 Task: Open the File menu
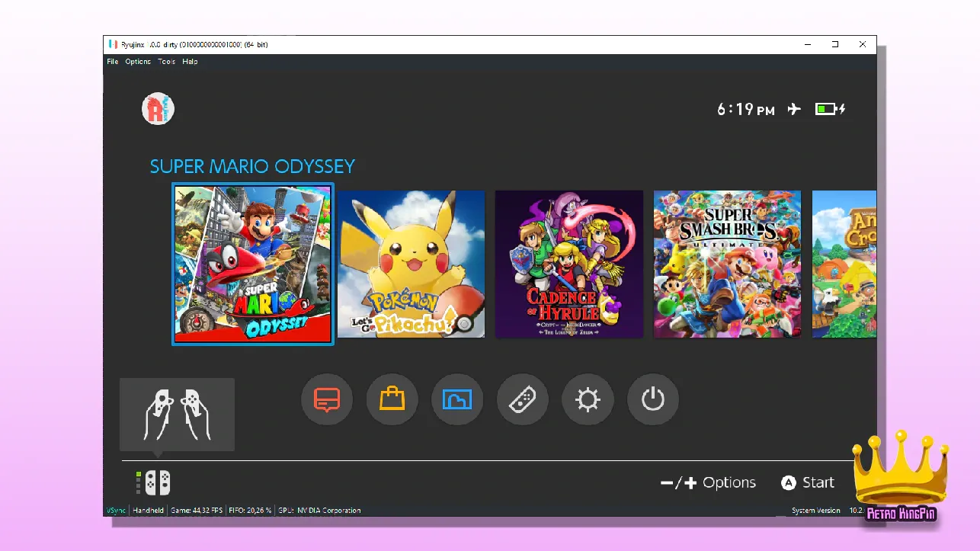coord(112,62)
